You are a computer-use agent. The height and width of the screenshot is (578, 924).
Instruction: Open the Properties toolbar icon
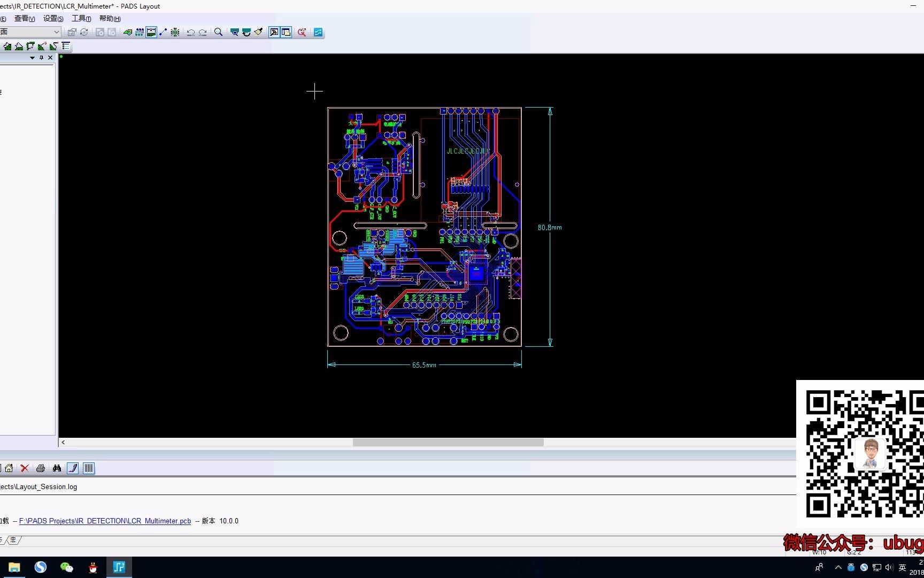(72, 32)
